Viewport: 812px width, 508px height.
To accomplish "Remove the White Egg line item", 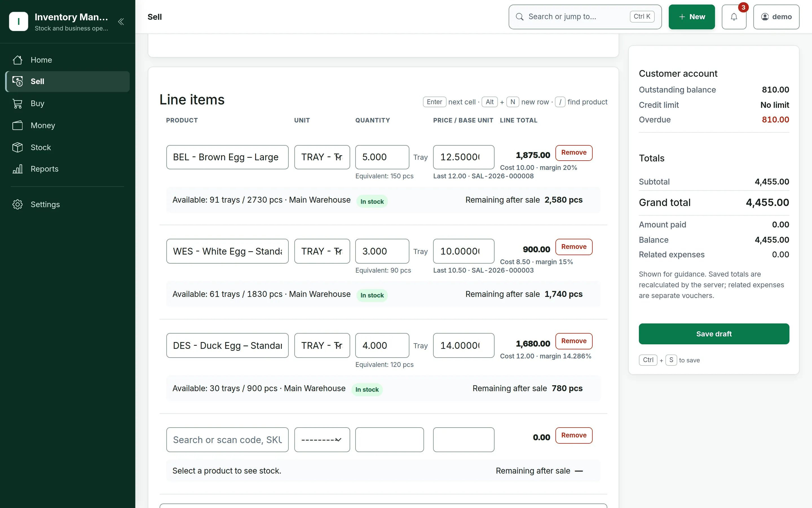I will (574, 247).
